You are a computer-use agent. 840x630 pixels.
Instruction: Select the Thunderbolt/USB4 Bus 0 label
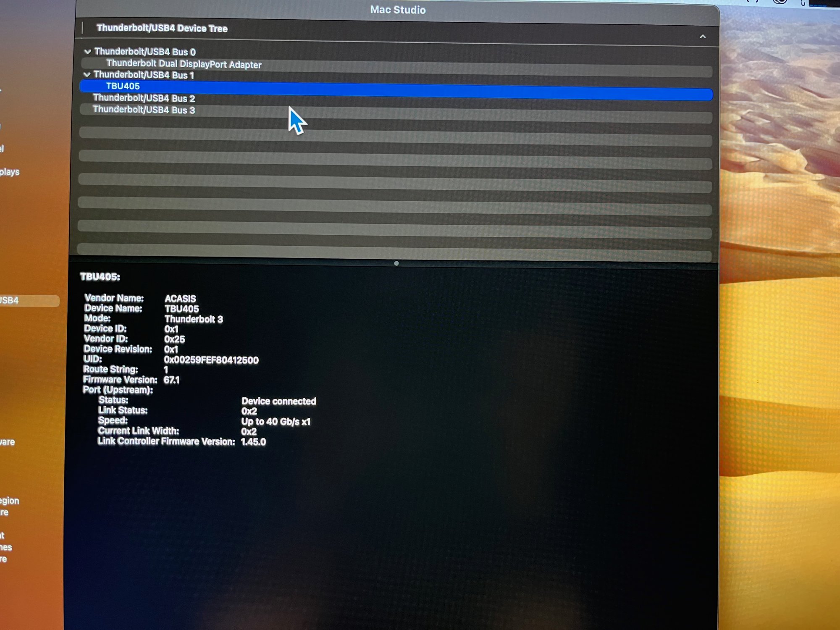[145, 52]
